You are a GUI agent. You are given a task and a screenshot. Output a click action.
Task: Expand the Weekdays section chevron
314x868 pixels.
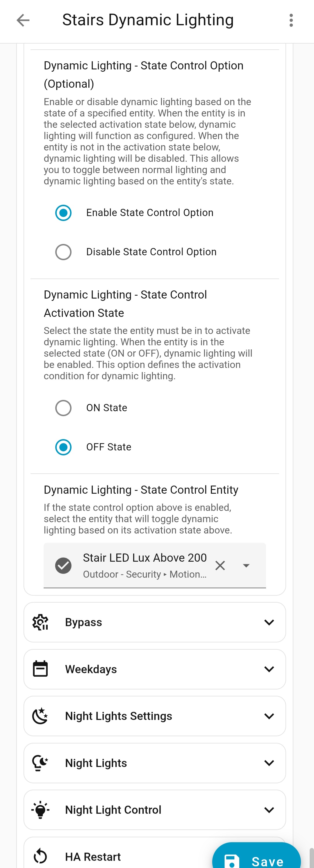269,669
